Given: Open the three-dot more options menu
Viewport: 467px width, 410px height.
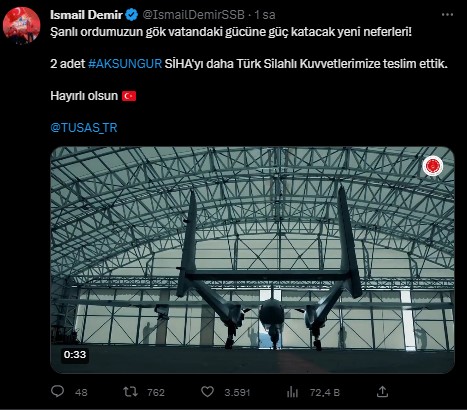Looking at the screenshot, I should click(x=447, y=15).
